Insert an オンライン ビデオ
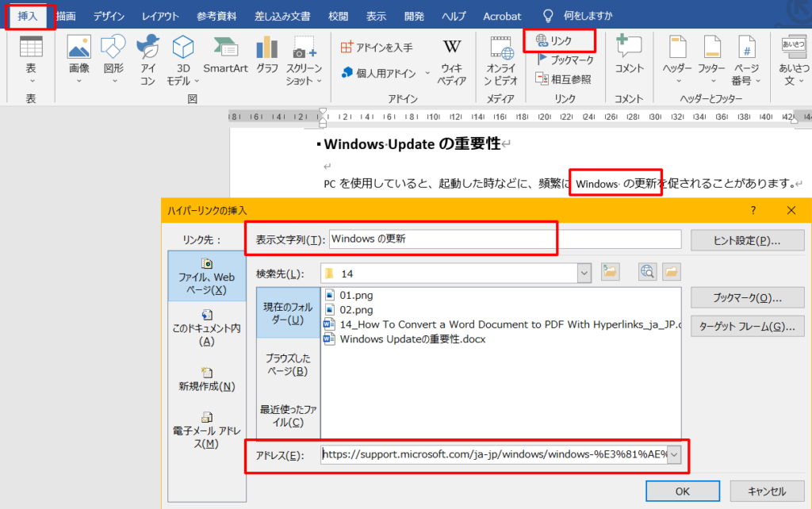The image size is (812, 509). pos(501,61)
